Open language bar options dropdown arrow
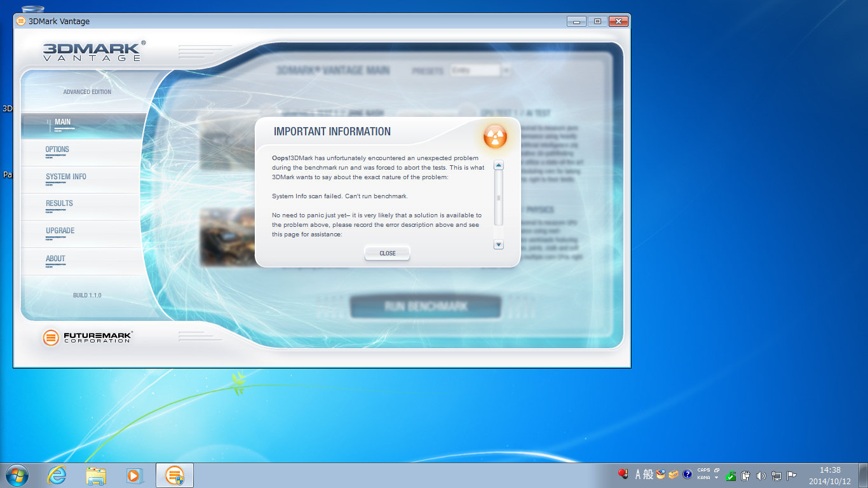Image resolution: width=868 pixels, height=488 pixels. tap(716, 478)
